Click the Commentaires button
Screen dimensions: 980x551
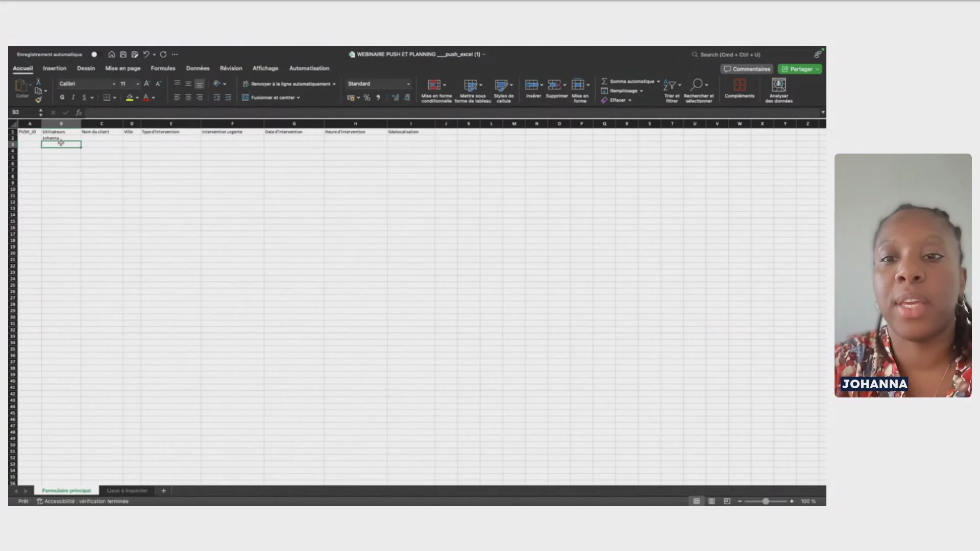click(x=747, y=69)
